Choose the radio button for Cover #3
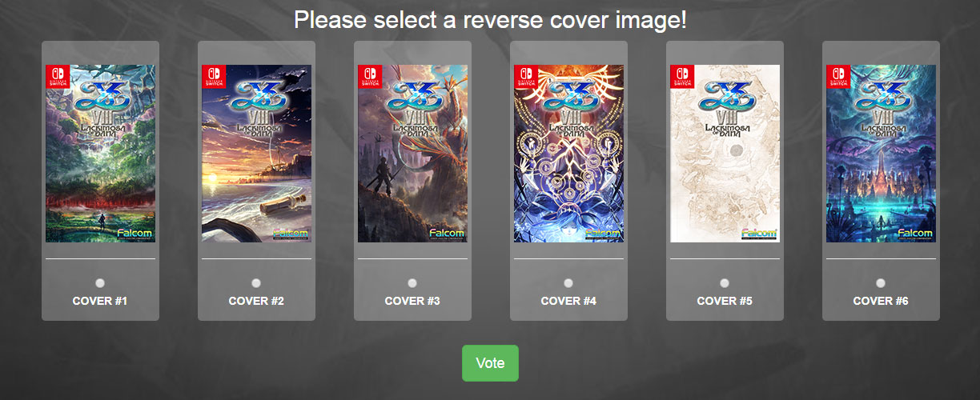980x400 pixels. click(x=412, y=283)
